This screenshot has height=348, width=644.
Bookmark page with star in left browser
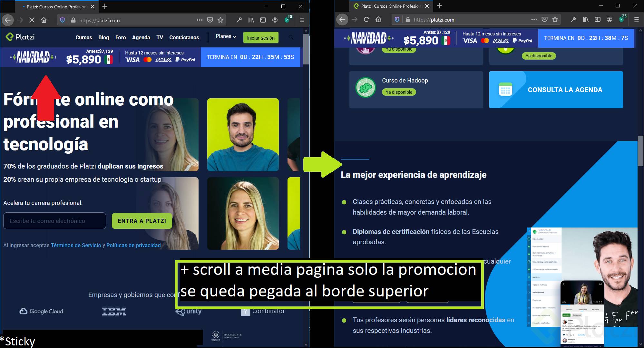click(220, 20)
